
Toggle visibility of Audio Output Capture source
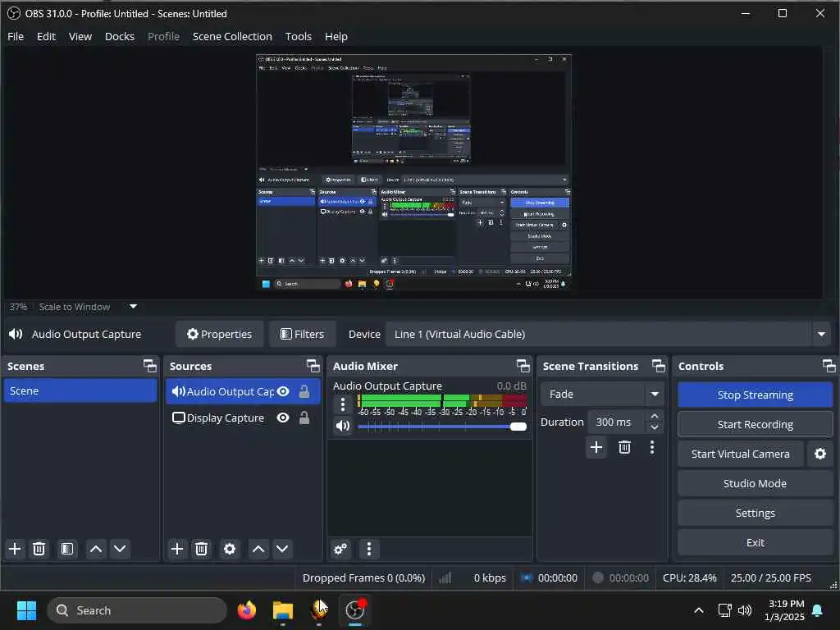(x=283, y=391)
